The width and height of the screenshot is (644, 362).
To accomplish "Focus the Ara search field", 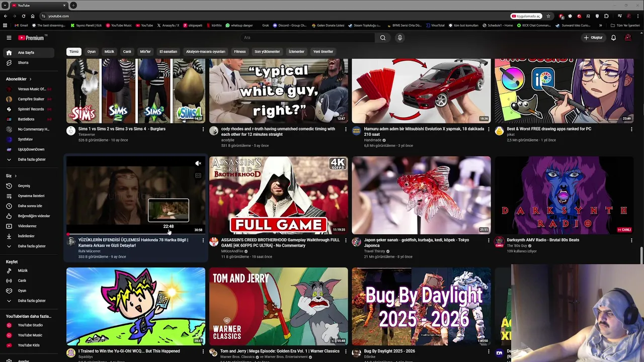I will (307, 38).
